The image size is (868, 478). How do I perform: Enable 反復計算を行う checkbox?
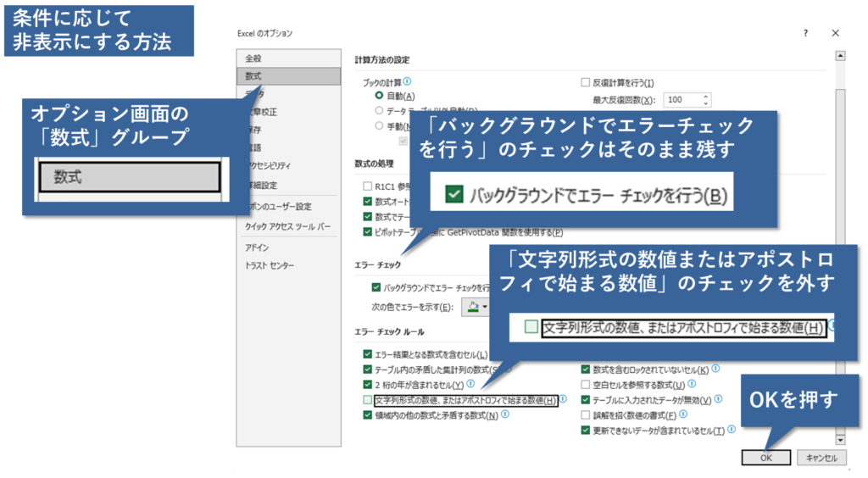(x=585, y=82)
